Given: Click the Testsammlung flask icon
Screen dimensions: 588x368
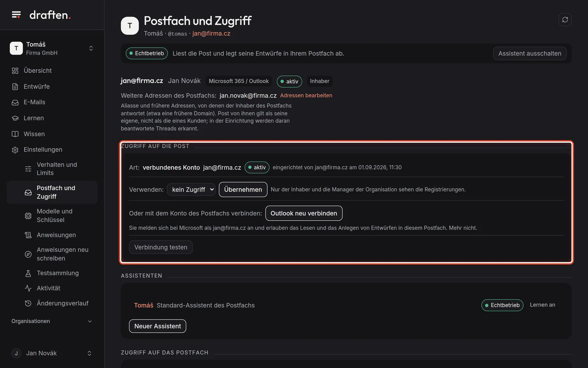Looking at the screenshot, I should [x=28, y=273].
